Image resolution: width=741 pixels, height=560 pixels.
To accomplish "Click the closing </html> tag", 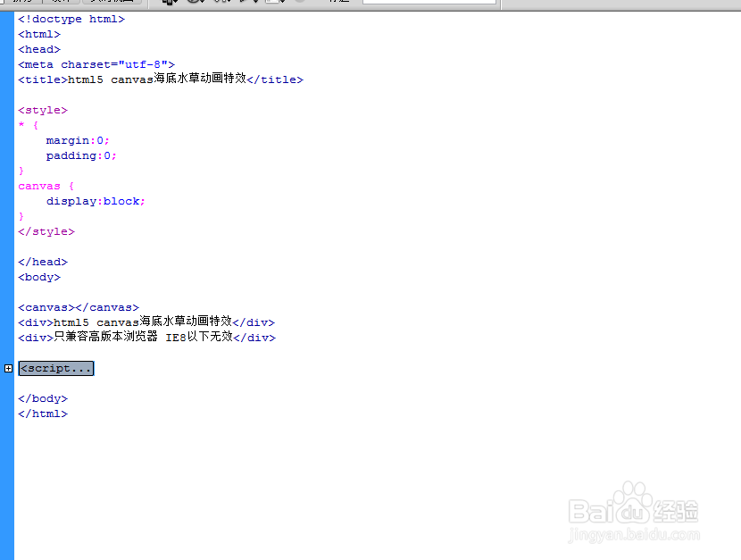I will click(43, 414).
